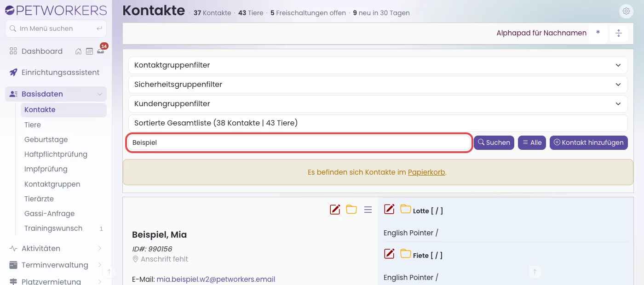Click the asterisk button in the Alphapad bar

(x=598, y=33)
